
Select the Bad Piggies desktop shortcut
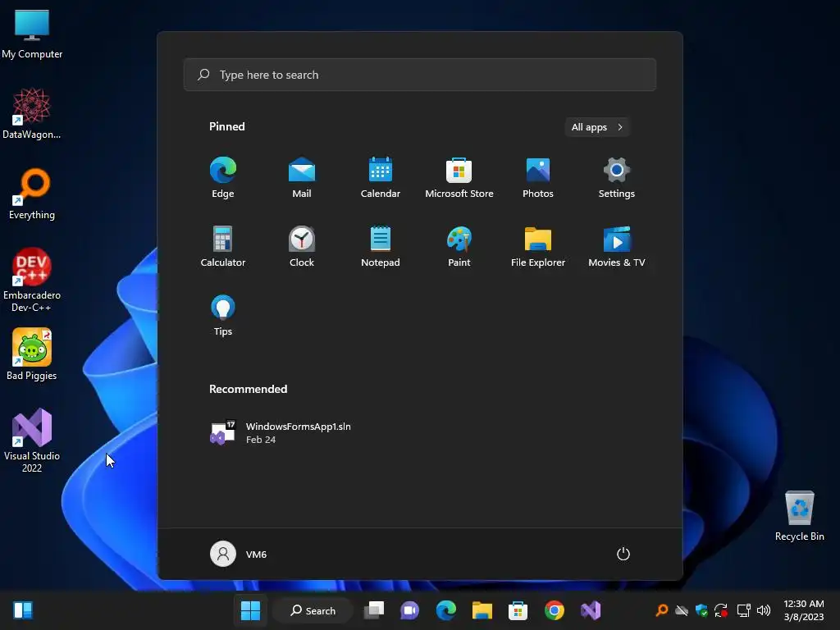click(32, 354)
